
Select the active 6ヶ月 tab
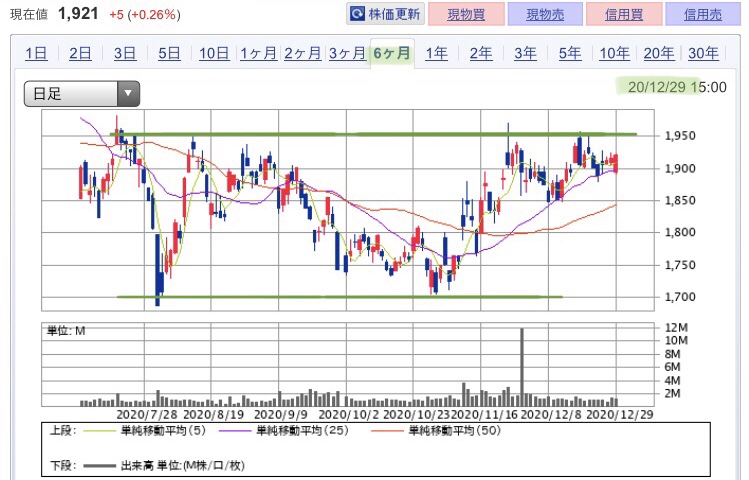tap(392, 53)
